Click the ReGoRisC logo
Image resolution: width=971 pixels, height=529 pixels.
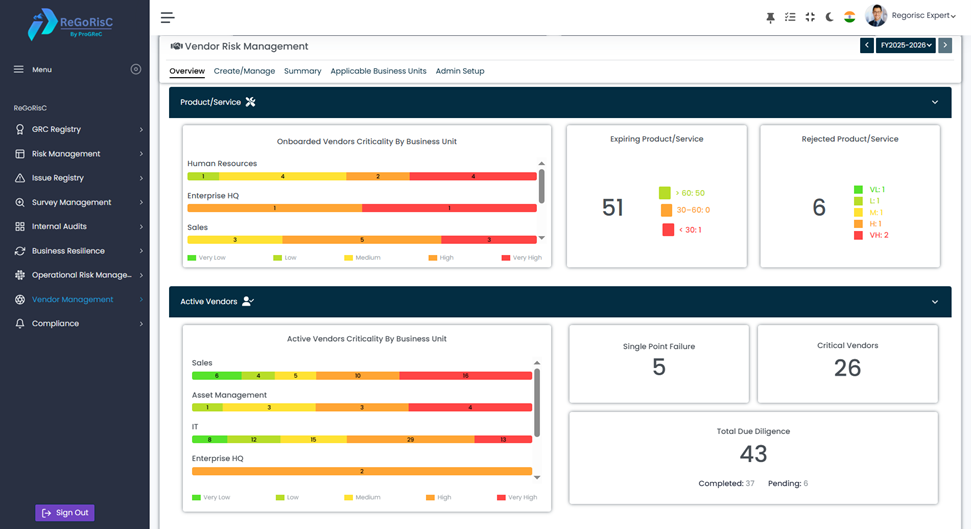click(74, 24)
